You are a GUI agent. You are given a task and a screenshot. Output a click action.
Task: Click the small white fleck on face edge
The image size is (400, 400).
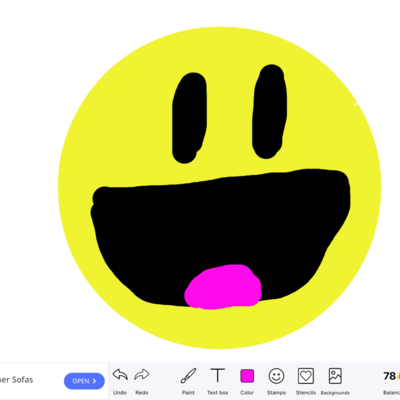click(356, 105)
